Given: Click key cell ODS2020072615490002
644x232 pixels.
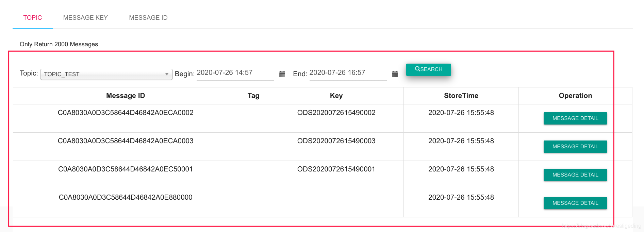Looking at the screenshot, I should 336,113.
